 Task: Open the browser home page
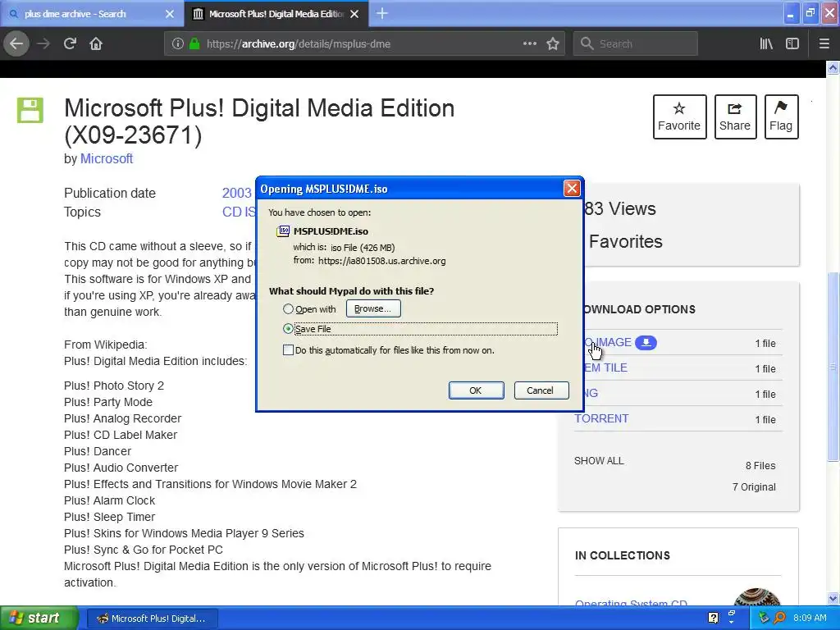click(96, 43)
